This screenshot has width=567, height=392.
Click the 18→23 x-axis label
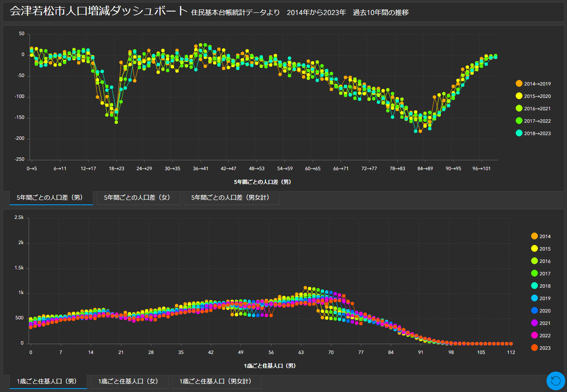point(116,168)
